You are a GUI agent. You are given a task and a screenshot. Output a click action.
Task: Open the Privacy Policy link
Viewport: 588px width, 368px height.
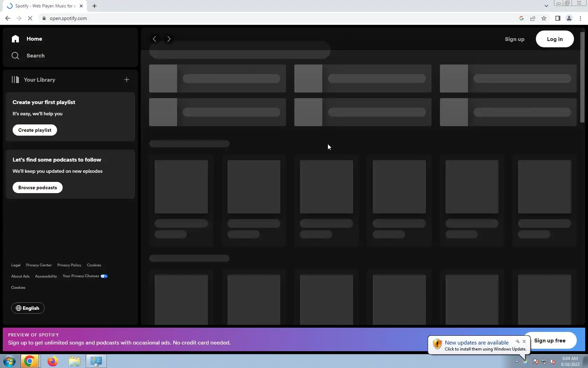click(x=69, y=265)
